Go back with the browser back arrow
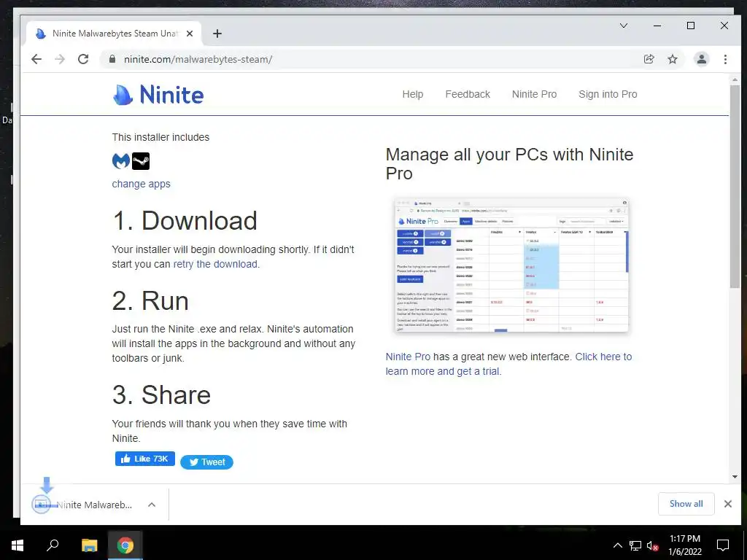 click(36, 59)
